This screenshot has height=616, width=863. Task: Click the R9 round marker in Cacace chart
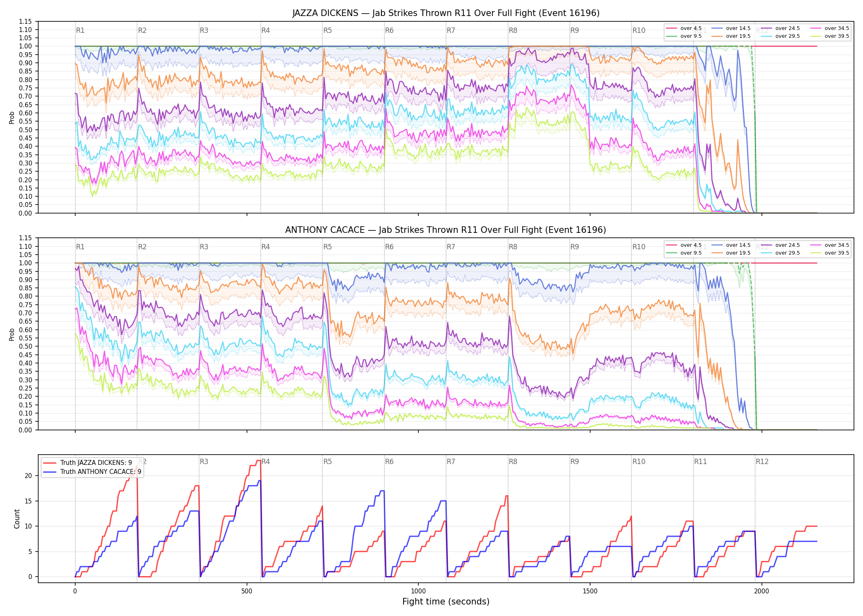point(575,247)
